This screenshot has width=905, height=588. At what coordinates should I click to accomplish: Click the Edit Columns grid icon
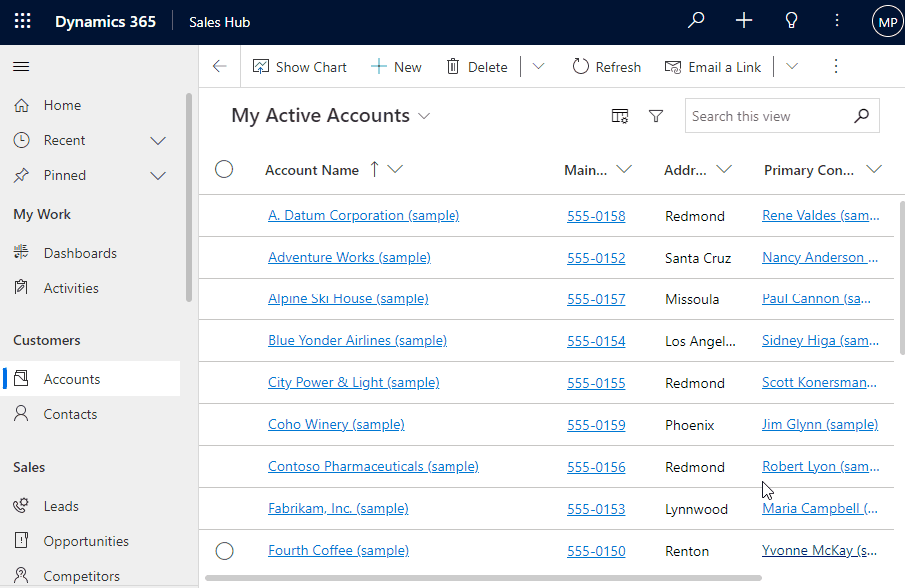pos(619,116)
